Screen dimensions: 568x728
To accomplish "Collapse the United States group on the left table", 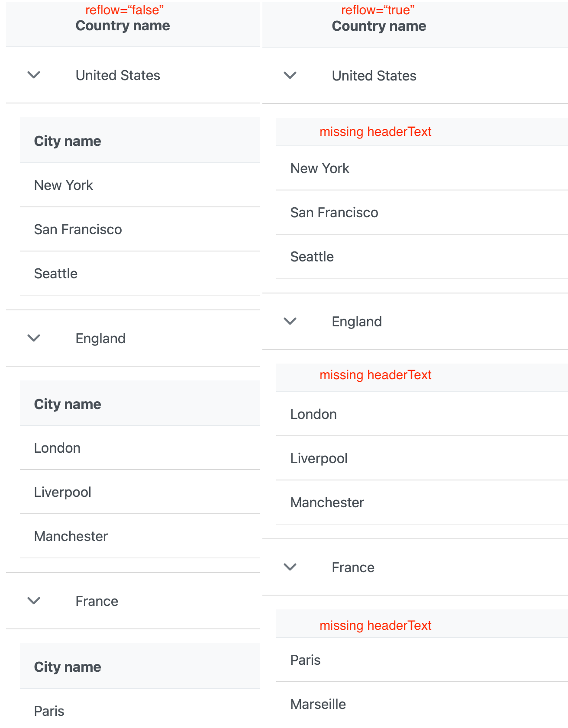I will click(34, 75).
